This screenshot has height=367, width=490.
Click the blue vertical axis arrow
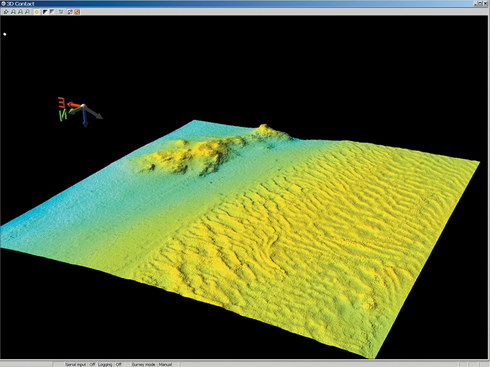coord(85,118)
